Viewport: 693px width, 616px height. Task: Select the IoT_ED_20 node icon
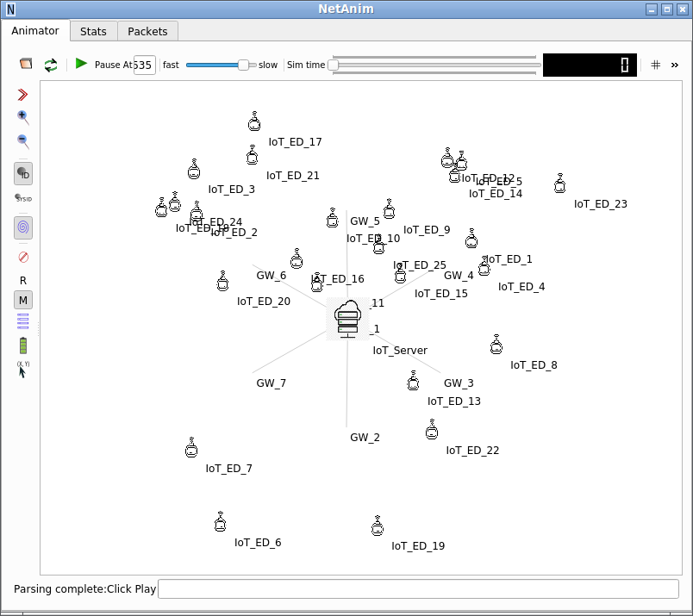(x=222, y=281)
